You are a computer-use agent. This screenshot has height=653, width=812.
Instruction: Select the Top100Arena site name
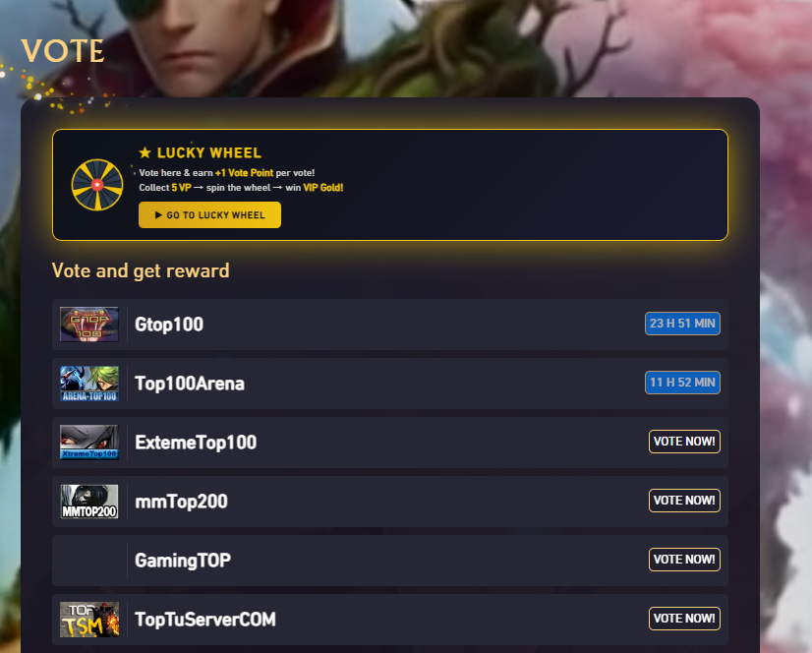click(x=190, y=384)
